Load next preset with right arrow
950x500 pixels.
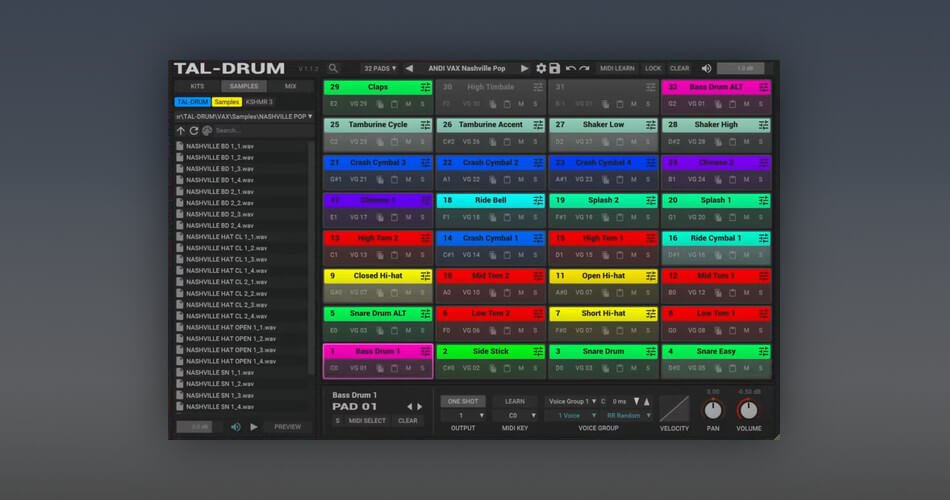(x=524, y=68)
